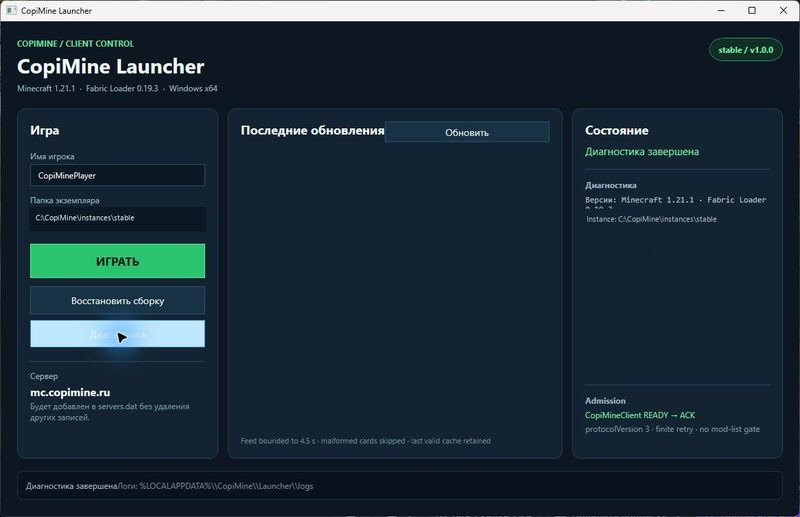
Task: Click the Восстановить сборку button
Action: 117,301
